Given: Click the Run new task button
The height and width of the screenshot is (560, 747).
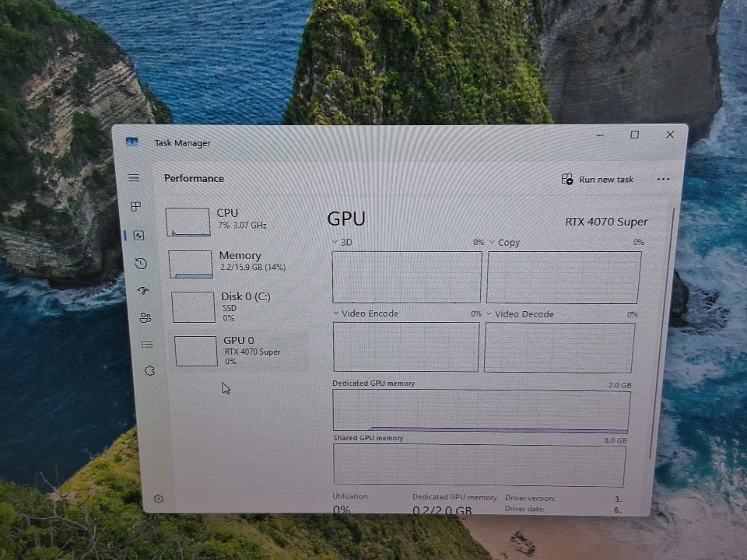Looking at the screenshot, I should tap(598, 180).
